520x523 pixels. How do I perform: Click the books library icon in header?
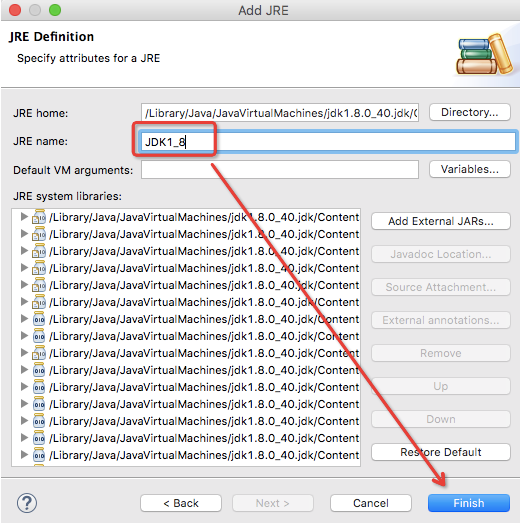(484, 54)
